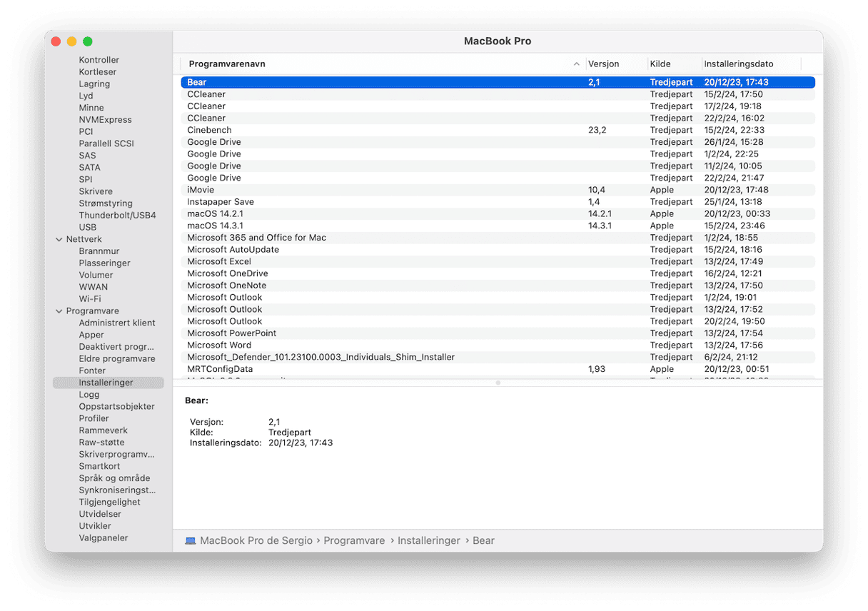Open WWAN under Nettverk
868x611 pixels.
coord(93,287)
